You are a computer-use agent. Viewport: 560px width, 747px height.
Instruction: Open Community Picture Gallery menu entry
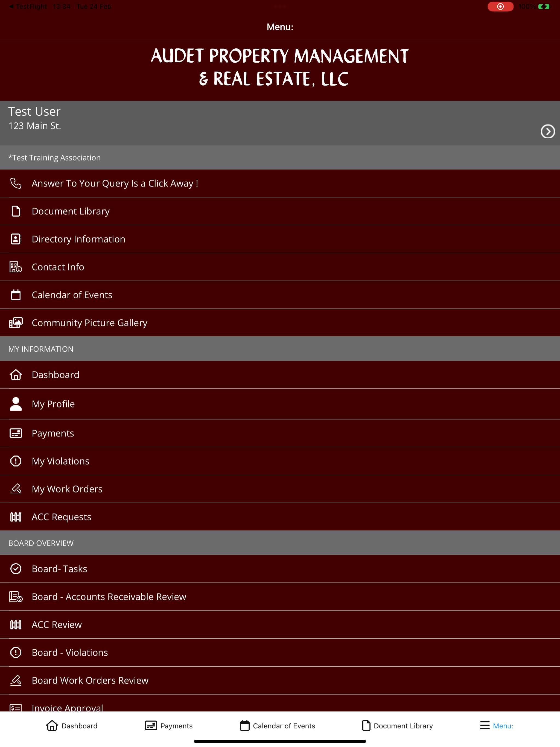coord(280,323)
